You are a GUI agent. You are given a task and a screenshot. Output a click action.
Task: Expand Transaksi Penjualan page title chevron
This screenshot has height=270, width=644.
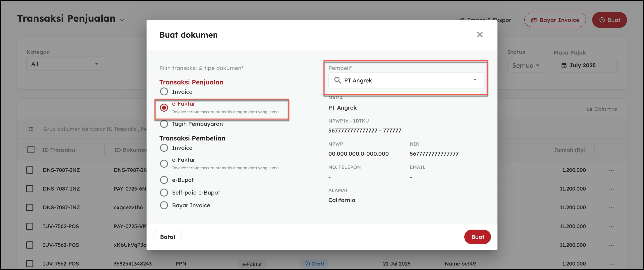pos(122,20)
